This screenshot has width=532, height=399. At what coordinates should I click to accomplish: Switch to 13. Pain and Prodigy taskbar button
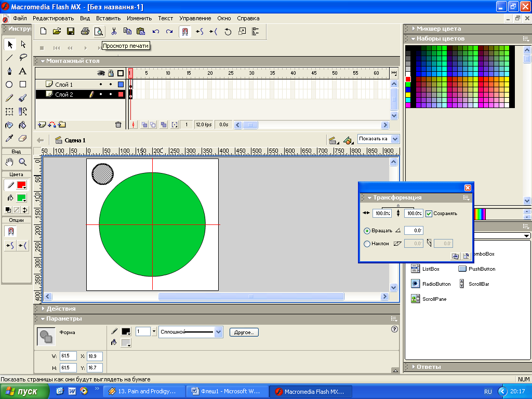pyautogui.click(x=144, y=391)
